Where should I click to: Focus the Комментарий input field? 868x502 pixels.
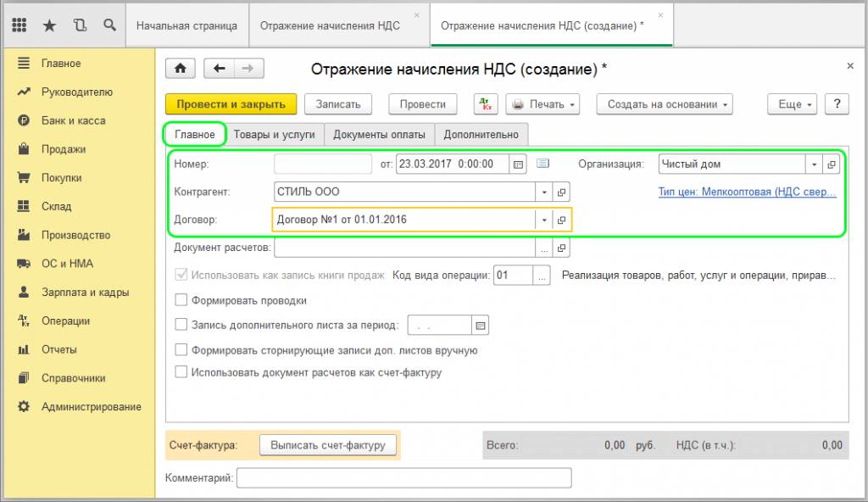coord(404,477)
